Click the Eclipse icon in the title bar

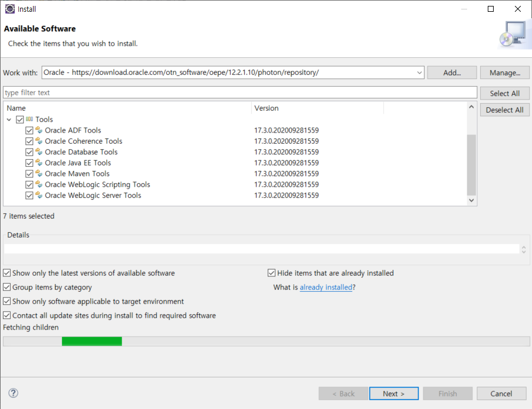click(10, 9)
